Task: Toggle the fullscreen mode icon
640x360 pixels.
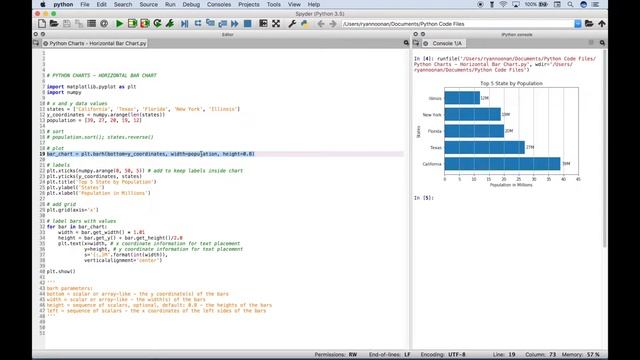Action: point(276,24)
